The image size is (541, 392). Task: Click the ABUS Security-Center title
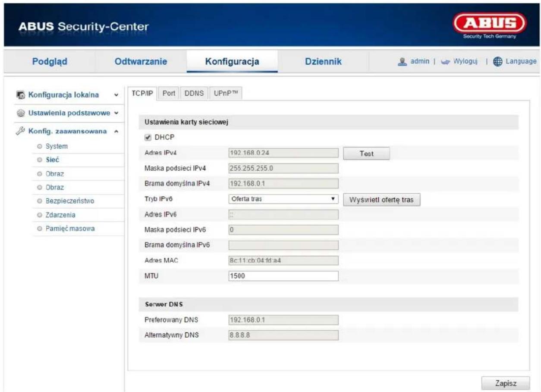click(x=83, y=27)
